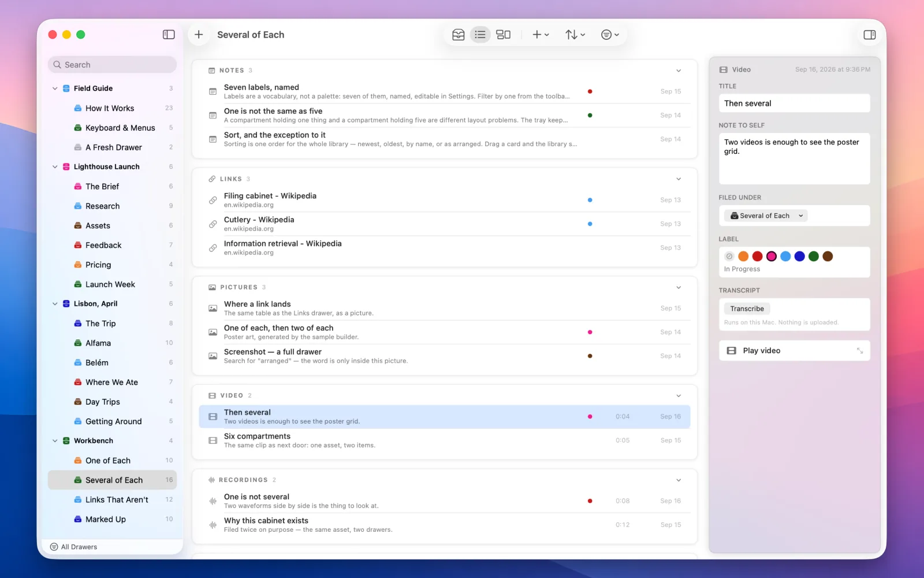
Task: Click note icon for 'One is not the same as five'
Action: pos(213,116)
